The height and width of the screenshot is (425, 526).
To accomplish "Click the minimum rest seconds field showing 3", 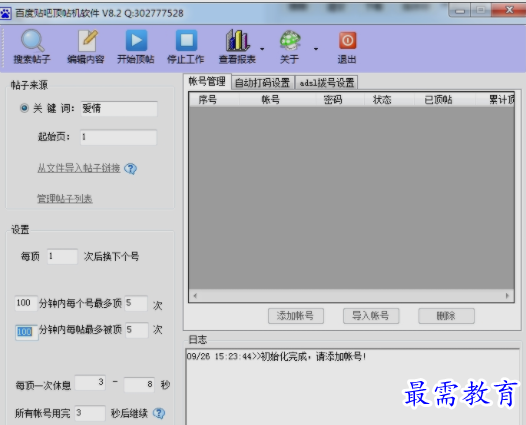I will pyautogui.click(x=90, y=383).
